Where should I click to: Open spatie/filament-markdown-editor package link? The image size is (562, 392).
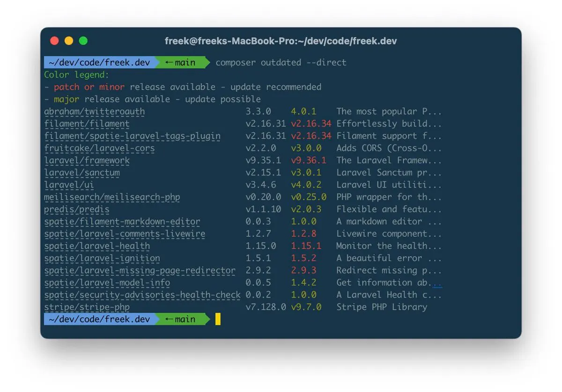point(122,221)
